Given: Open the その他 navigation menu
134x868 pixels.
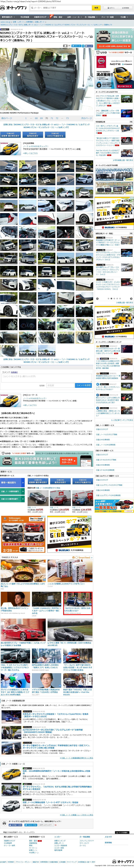Looking at the screenshot, I should pos(124,17).
